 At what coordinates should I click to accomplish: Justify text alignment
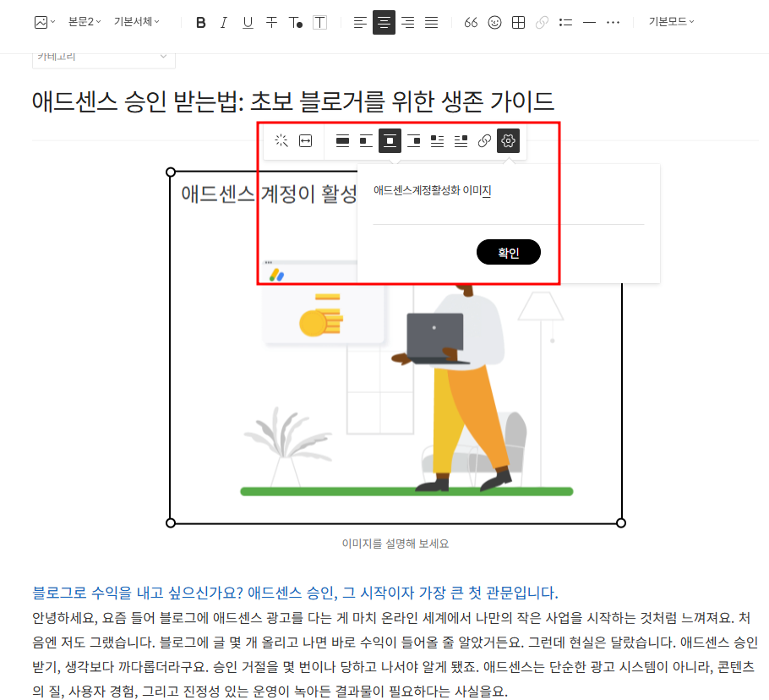pos(431,23)
